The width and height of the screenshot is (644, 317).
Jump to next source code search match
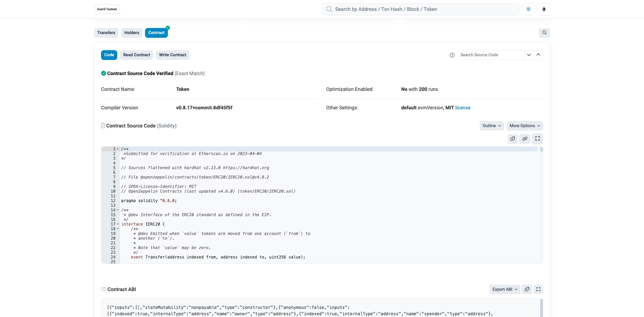[x=529, y=55]
